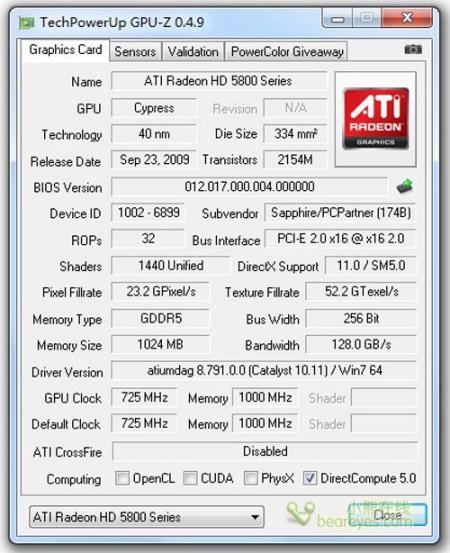The width and height of the screenshot is (450, 553).
Task: Switch to the Sensors tab
Action: pos(135,51)
